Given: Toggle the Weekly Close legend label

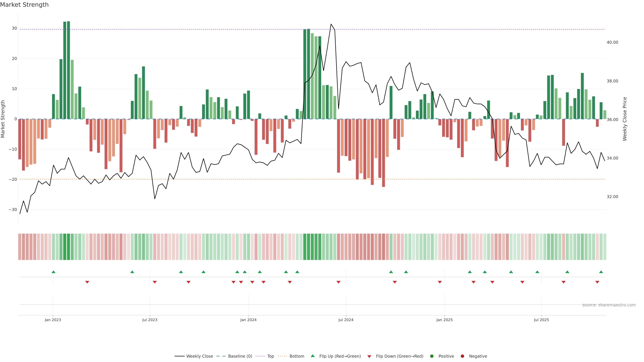Looking at the screenshot, I should pyautogui.click(x=200, y=356).
